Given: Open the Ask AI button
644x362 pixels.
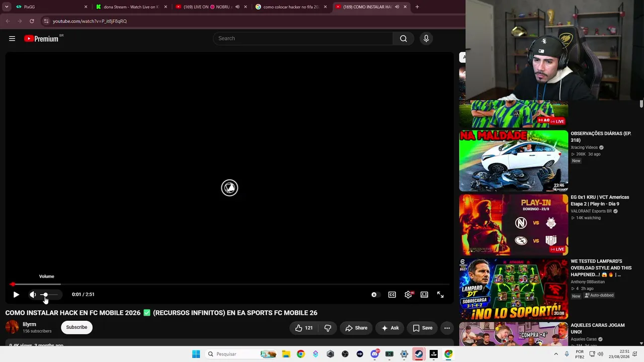Looking at the screenshot, I should [390, 328].
